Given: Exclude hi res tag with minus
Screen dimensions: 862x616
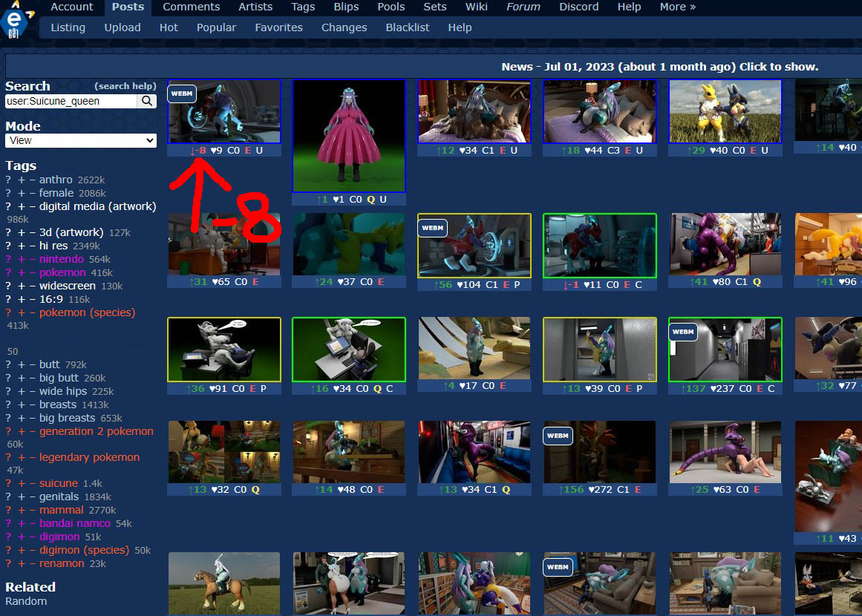Looking at the screenshot, I should 33,246.
